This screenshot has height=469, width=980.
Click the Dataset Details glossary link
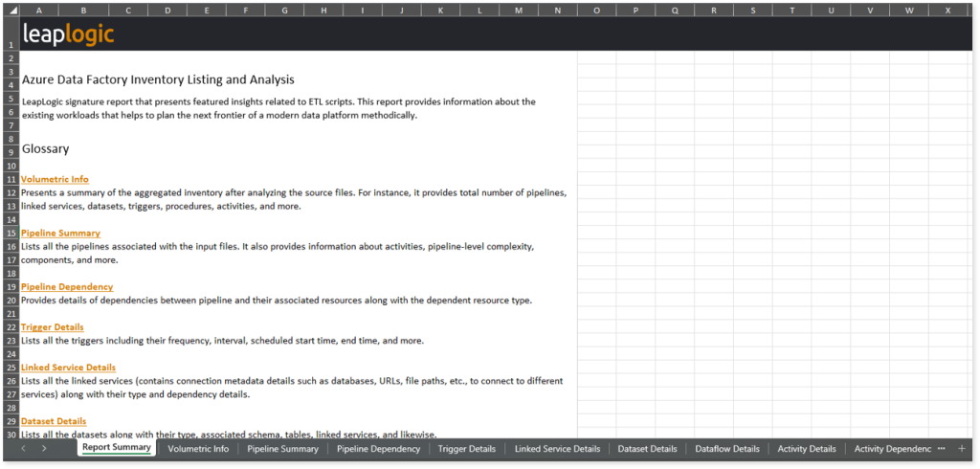tap(54, 421)
